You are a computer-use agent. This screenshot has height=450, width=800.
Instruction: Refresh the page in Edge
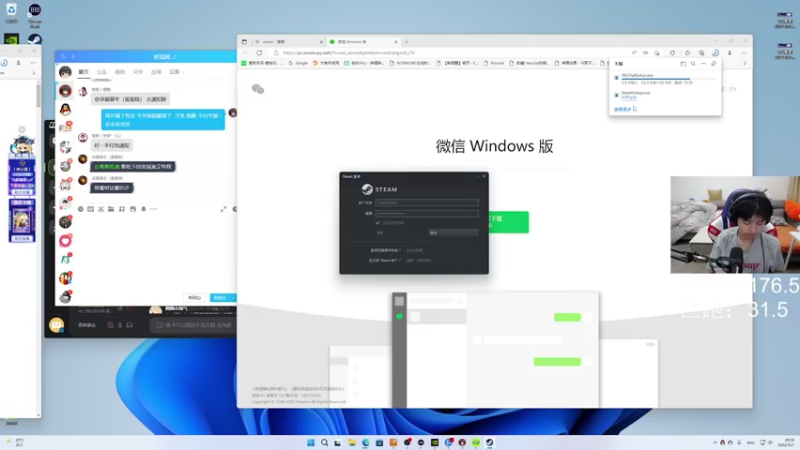click(x=259, y=53)
